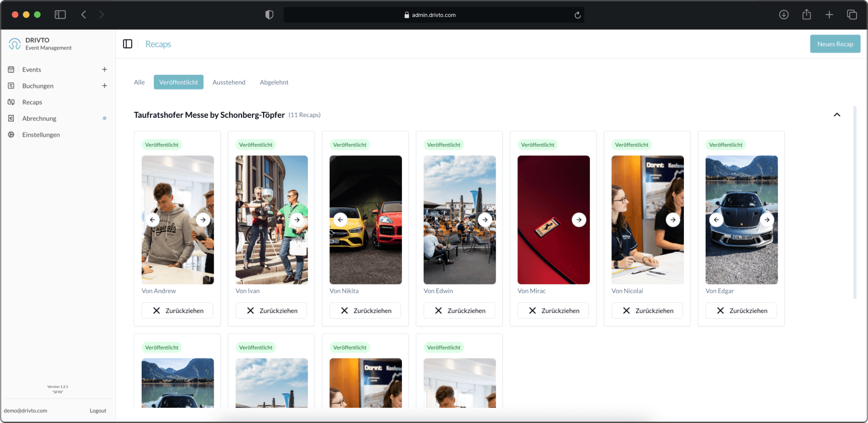Open Safari privacy shield report

point(269,15)
